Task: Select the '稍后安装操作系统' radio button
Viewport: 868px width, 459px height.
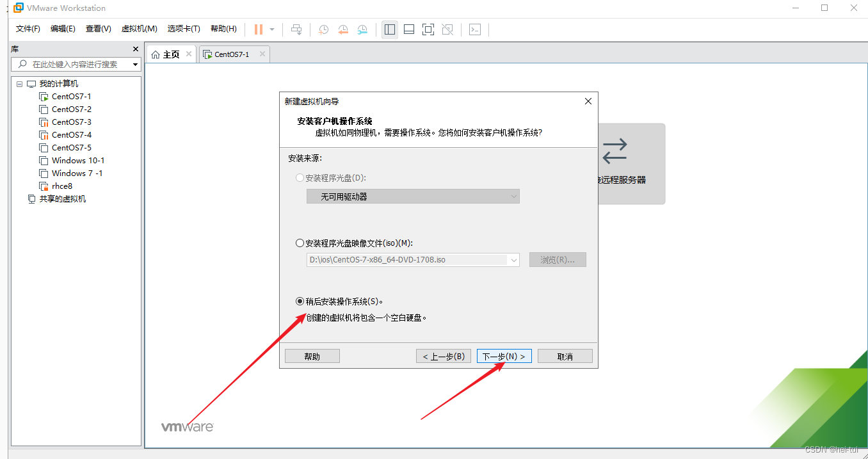Action: click(300, 301)
